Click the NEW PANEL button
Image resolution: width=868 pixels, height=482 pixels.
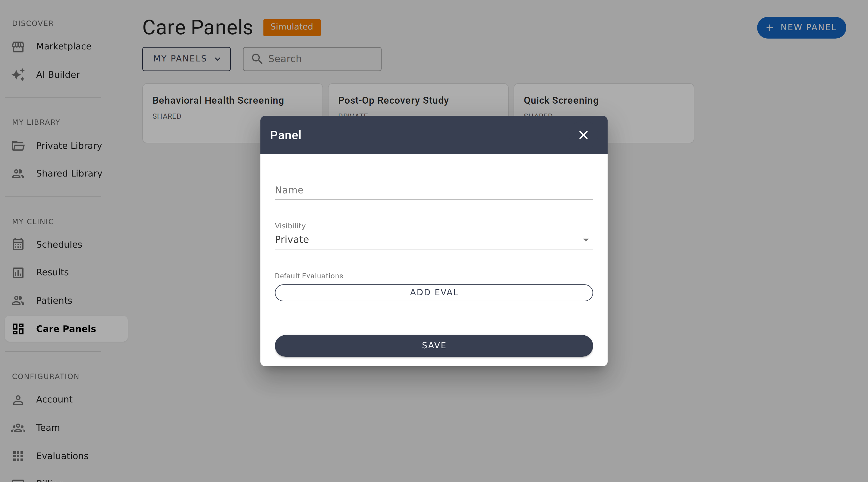pyautogui.click(x=802, y=28)
